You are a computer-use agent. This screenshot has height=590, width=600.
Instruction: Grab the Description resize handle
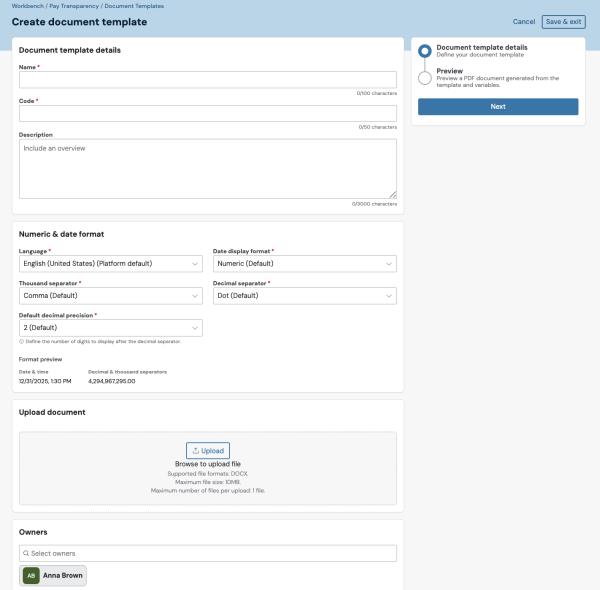(393, 195)
